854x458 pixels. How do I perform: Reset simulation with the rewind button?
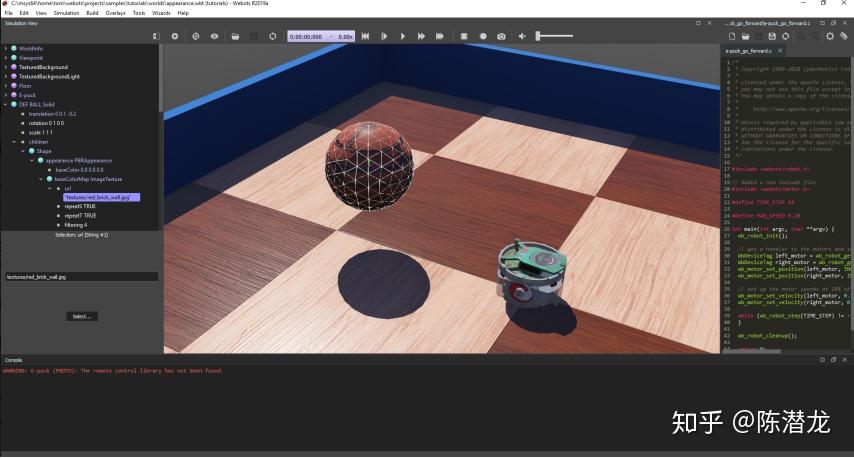(365, 36)
